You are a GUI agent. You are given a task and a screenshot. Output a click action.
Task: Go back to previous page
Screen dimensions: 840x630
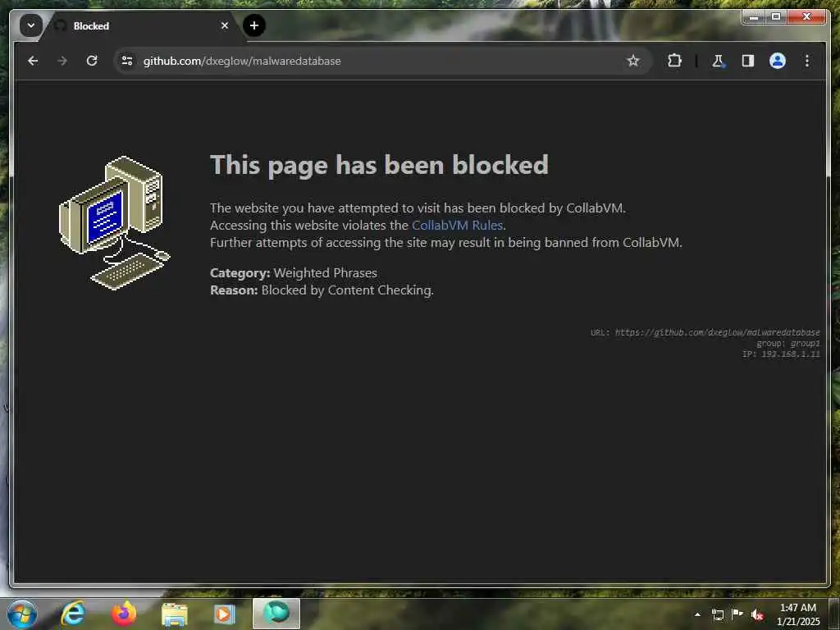click(x=33, y=61)
